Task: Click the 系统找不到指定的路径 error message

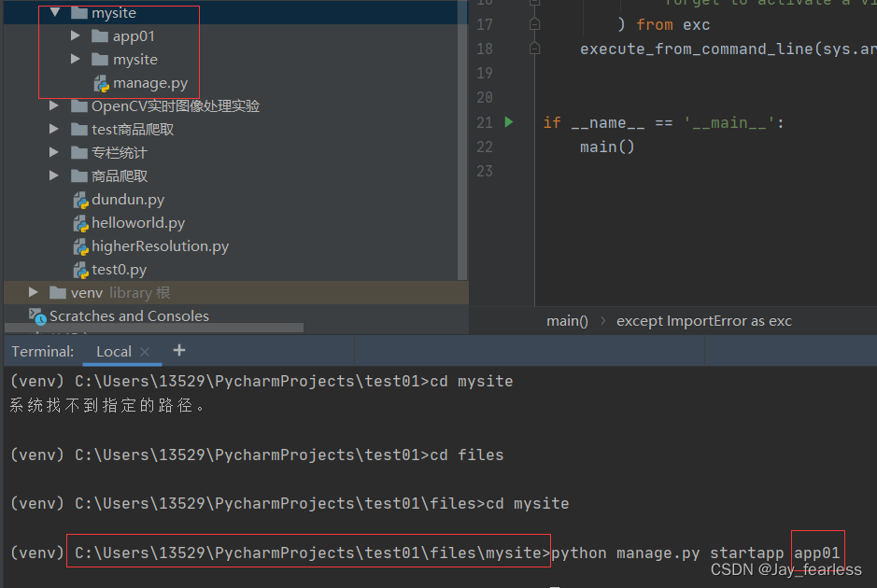Action: point(107,405)
